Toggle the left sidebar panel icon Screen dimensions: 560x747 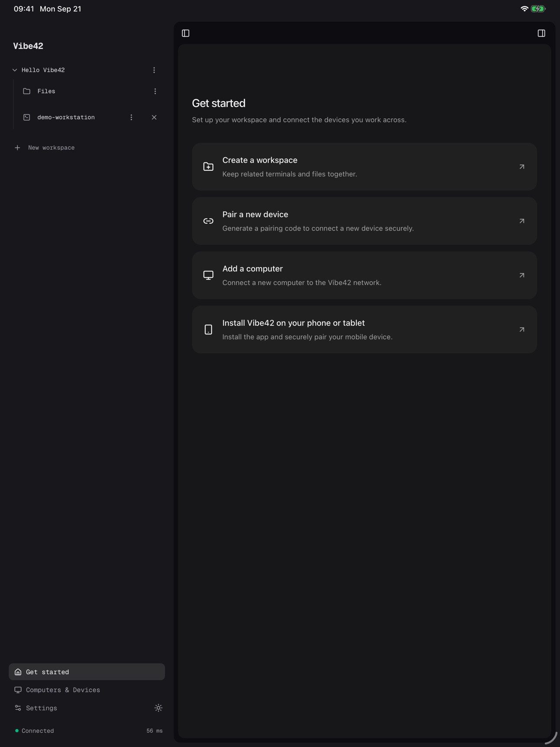[x=185, y=33]
